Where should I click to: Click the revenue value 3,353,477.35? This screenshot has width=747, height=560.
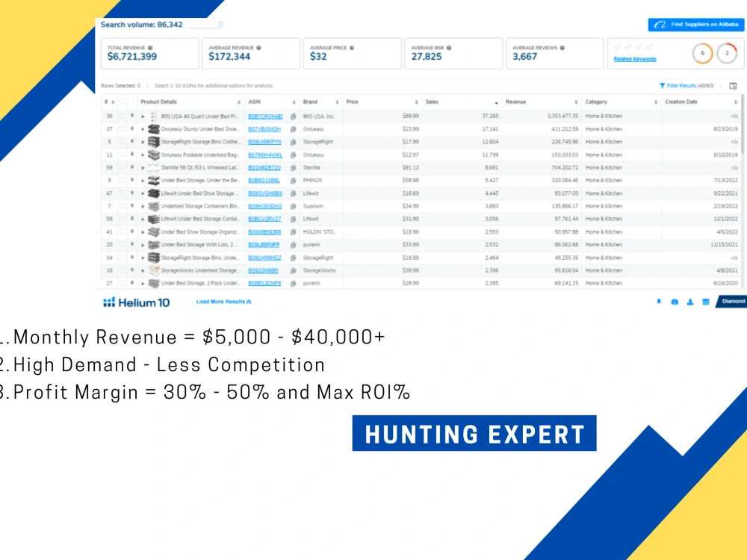point(563,116)
